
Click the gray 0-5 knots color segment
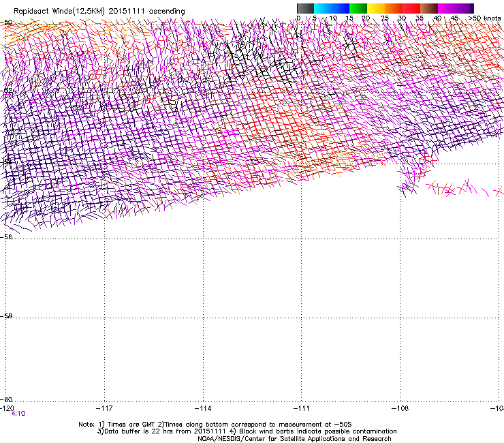[305, 8]
